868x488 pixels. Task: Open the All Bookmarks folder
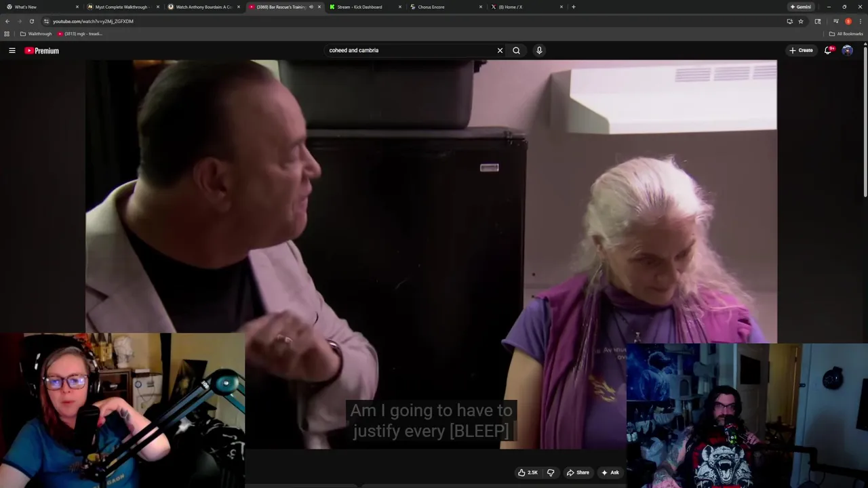coord(846,34)
